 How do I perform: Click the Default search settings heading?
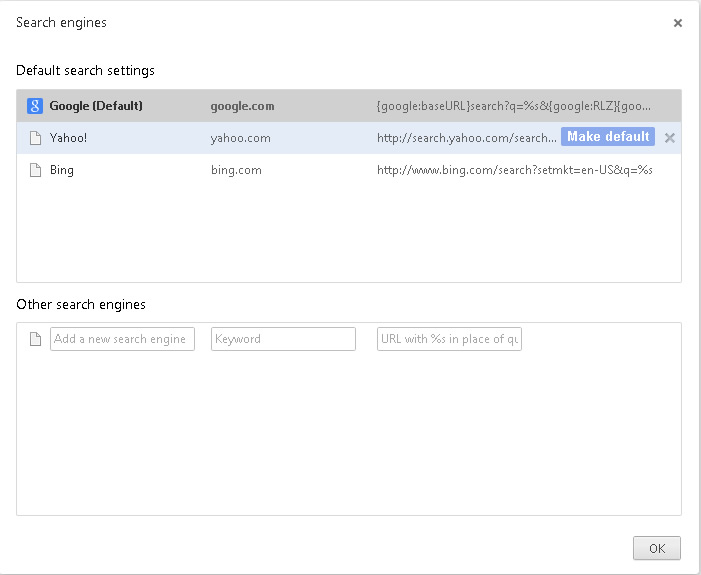(x=85, y=71)
